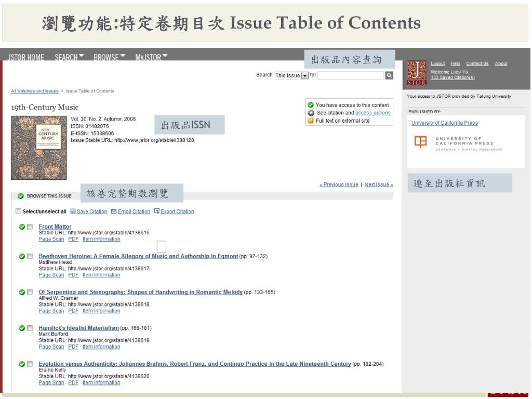Open Of Serpentina and Stenography article title
Viewport: 532px width, 399px height.
point(140,292)
